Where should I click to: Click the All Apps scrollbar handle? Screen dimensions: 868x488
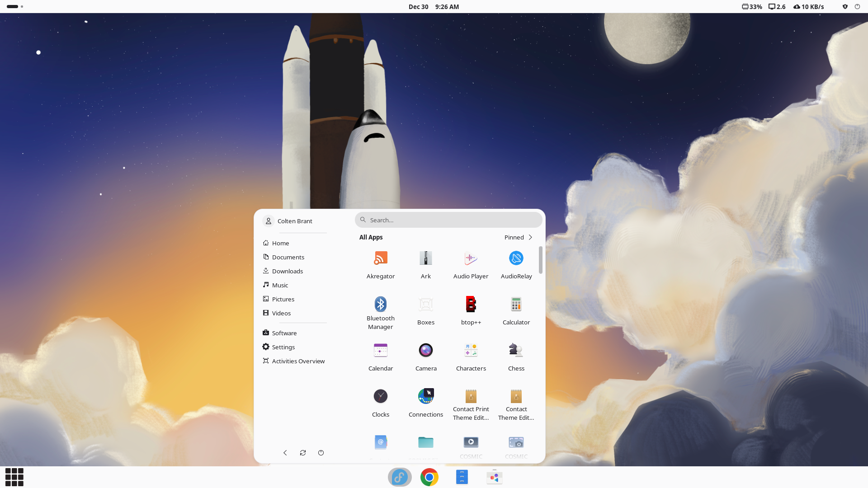click(x=540, y=260)
